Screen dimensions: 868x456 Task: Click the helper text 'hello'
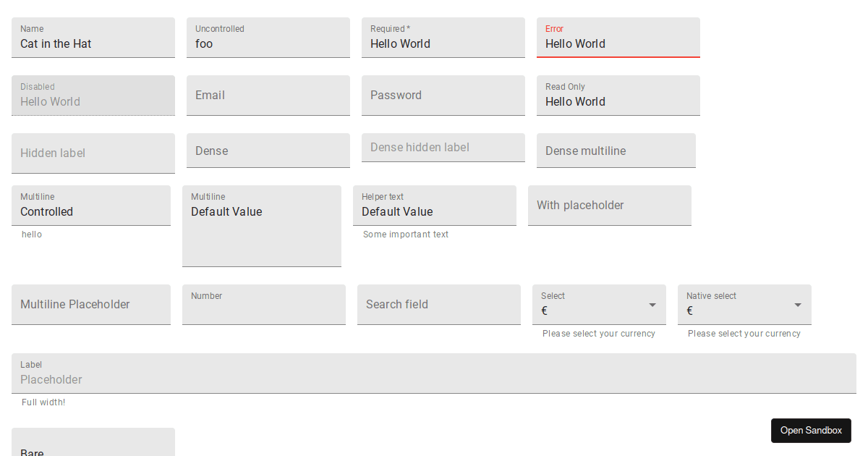click(x=32, y=235)
